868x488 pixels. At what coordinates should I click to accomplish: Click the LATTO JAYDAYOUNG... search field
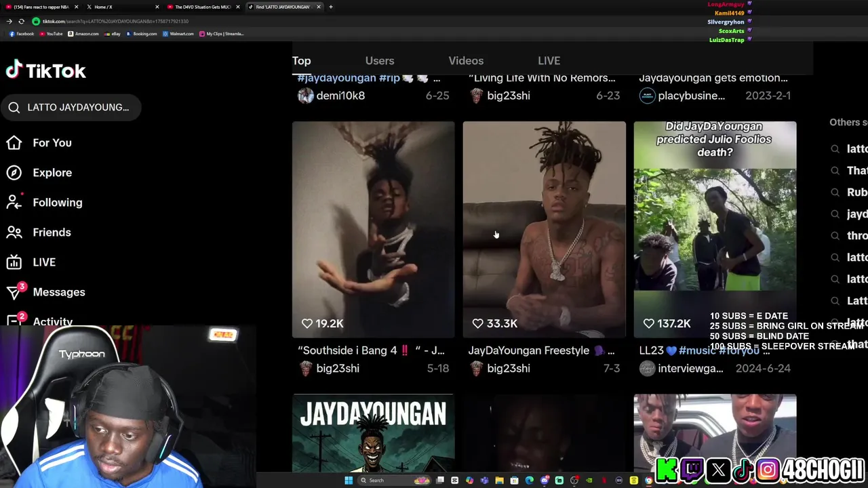[x=71, y=107]
